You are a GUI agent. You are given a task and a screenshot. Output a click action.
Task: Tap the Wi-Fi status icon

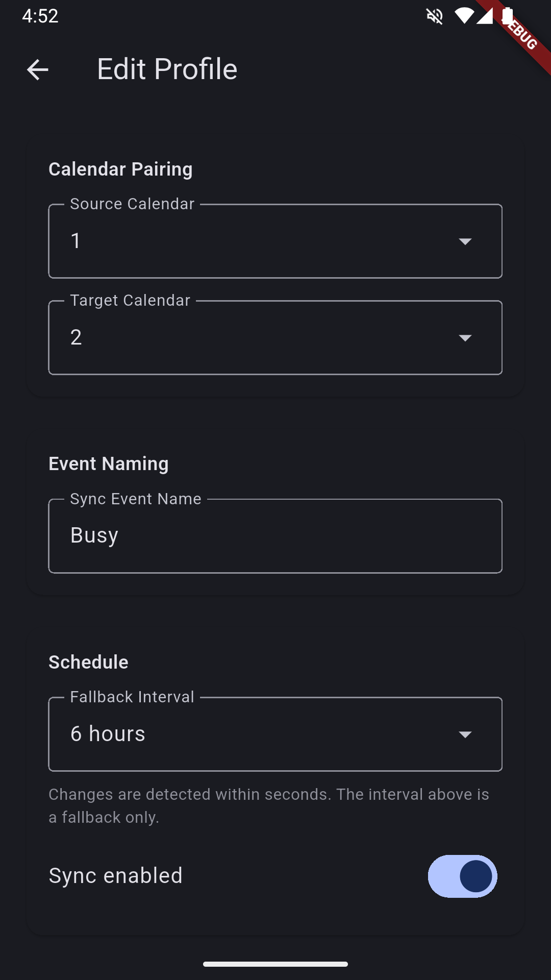click(x=464, y=16)
